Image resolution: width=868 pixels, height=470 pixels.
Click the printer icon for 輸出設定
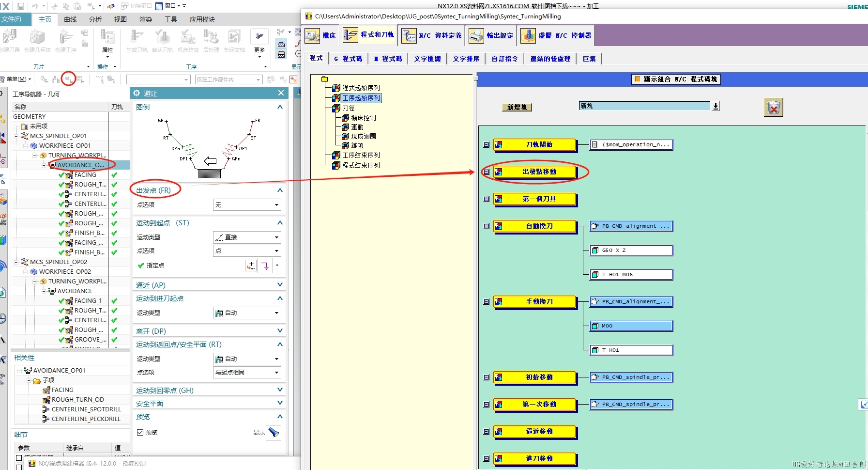pos(476,35)
